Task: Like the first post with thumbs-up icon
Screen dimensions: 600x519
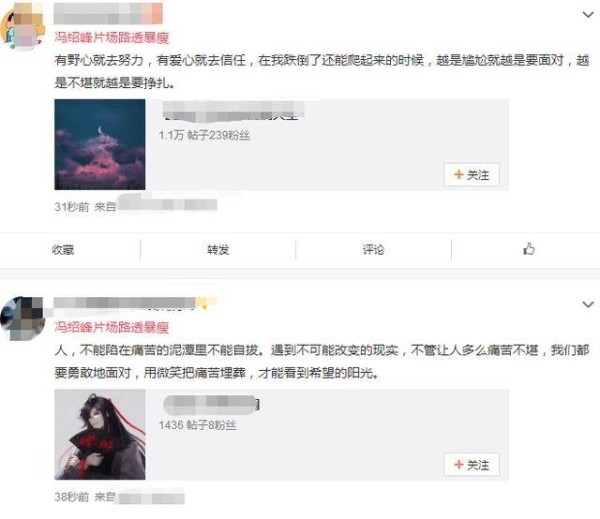Action: pos(529,249)
